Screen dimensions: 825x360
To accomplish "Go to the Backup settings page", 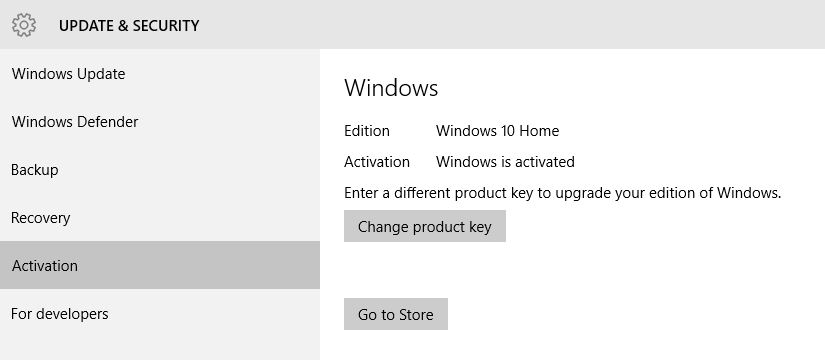I will pos(160,170).
